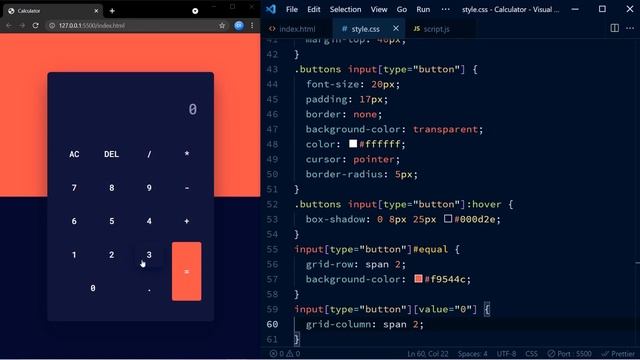Click the divide button on calculator
The width and height of the screenshot is (640, 360).
149,154
